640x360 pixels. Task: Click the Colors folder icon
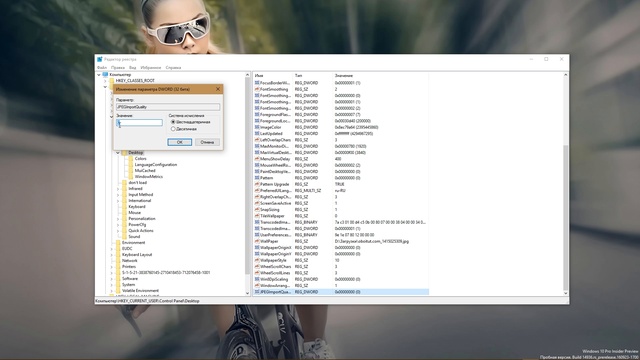pyautogui.click(x=131, y=158)
